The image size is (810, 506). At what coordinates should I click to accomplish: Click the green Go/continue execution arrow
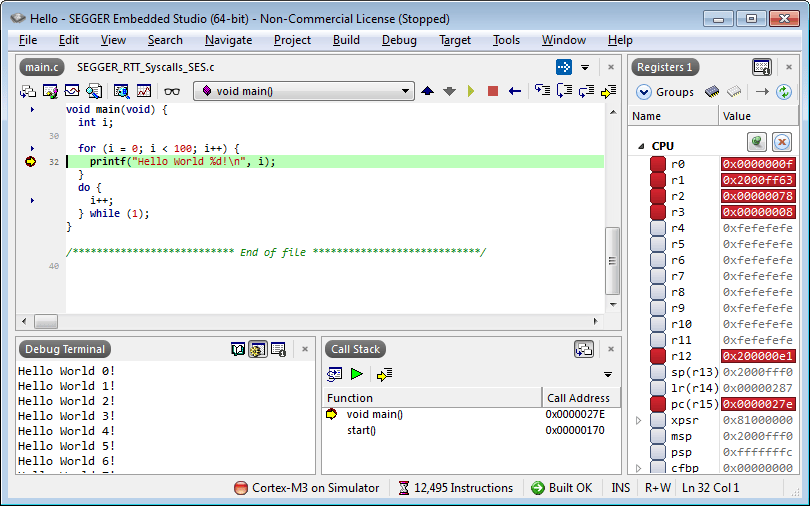point(471,91)
